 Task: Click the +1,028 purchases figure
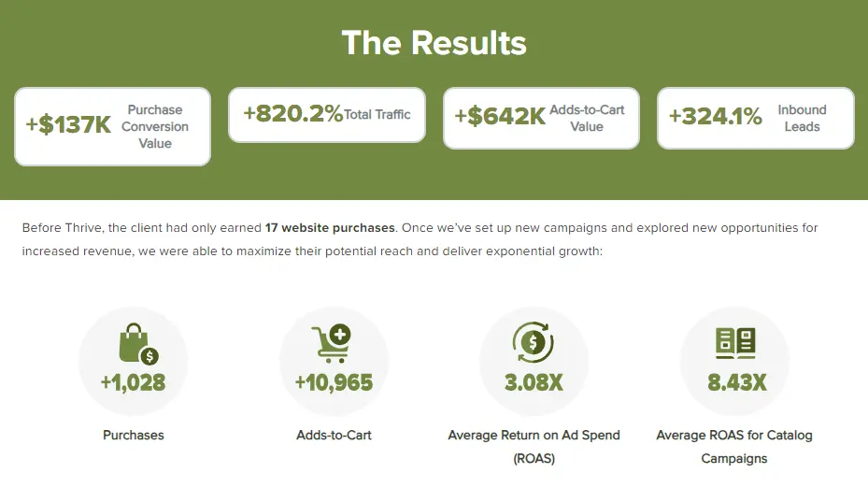[x=133, y=382]
